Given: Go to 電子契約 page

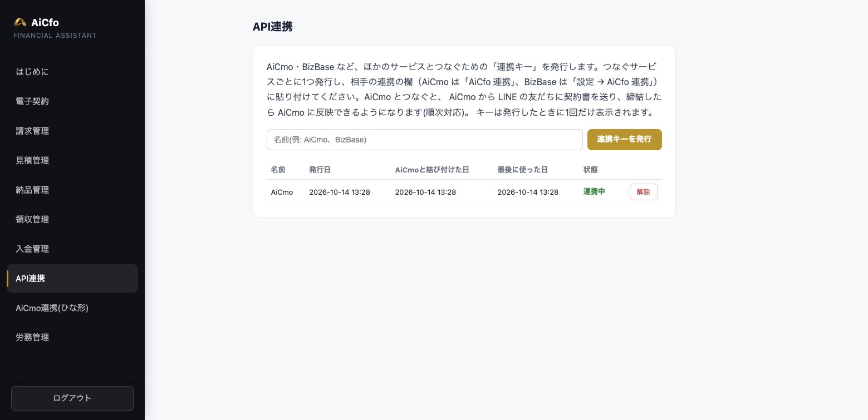Looking at the screenshot, I should pos(72,101).
